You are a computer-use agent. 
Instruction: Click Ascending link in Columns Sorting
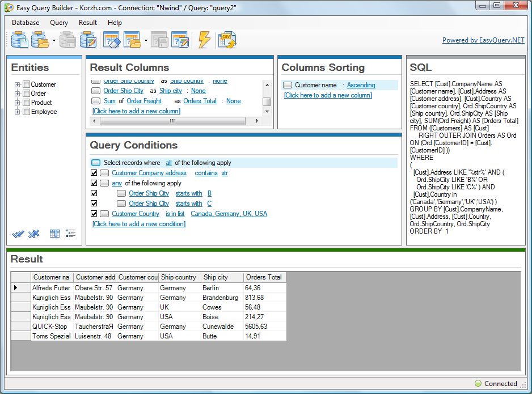pyautogui.click(x=361, y=85)
